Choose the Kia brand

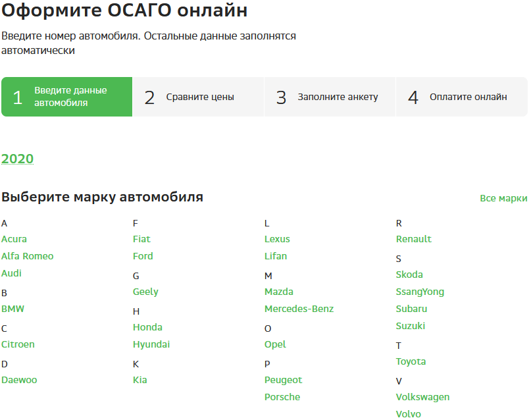coord(139,379)
